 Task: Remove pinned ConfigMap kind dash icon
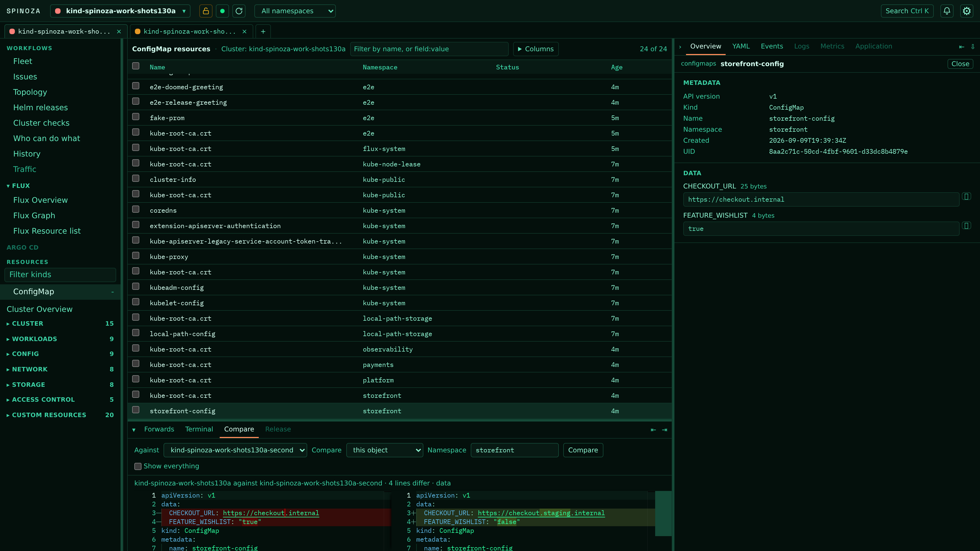113,292
